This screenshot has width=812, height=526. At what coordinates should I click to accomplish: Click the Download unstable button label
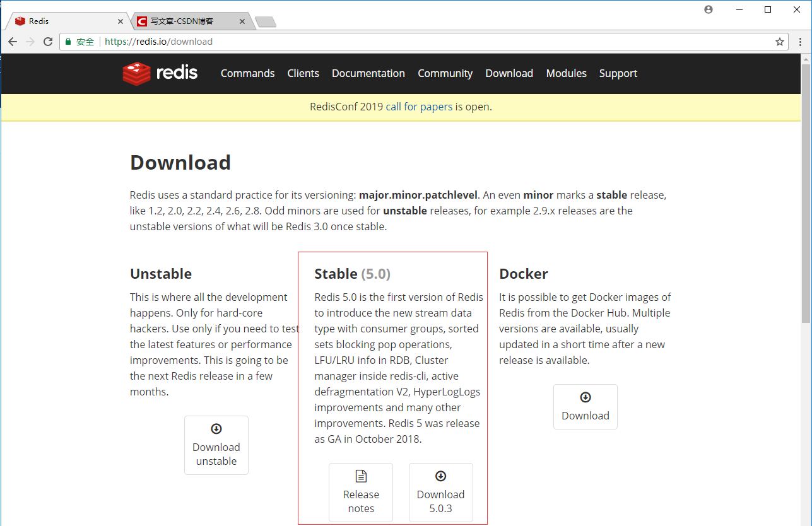tap(216, 454)
